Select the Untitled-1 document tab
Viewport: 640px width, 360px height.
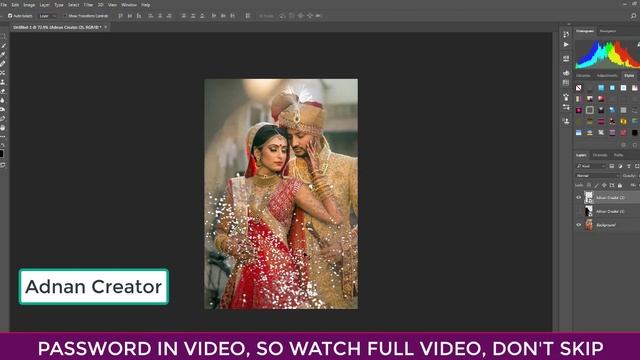click(56, 27)
